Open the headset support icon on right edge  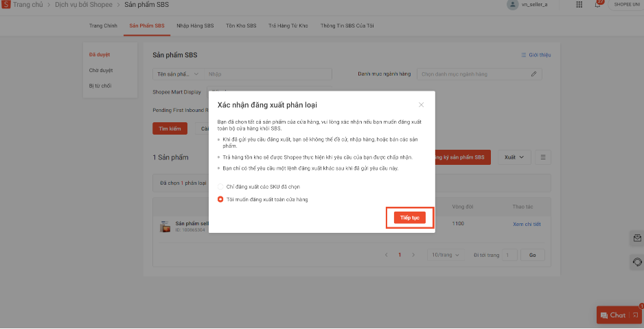[636, 262]
